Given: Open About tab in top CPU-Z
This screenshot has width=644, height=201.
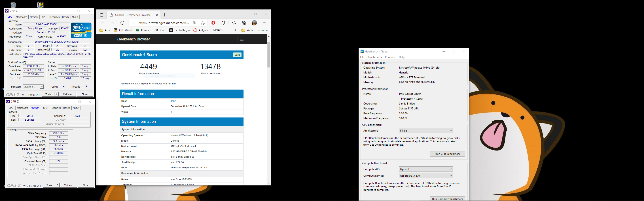Looking at the screenshot, I should click(x=75, y=17).
